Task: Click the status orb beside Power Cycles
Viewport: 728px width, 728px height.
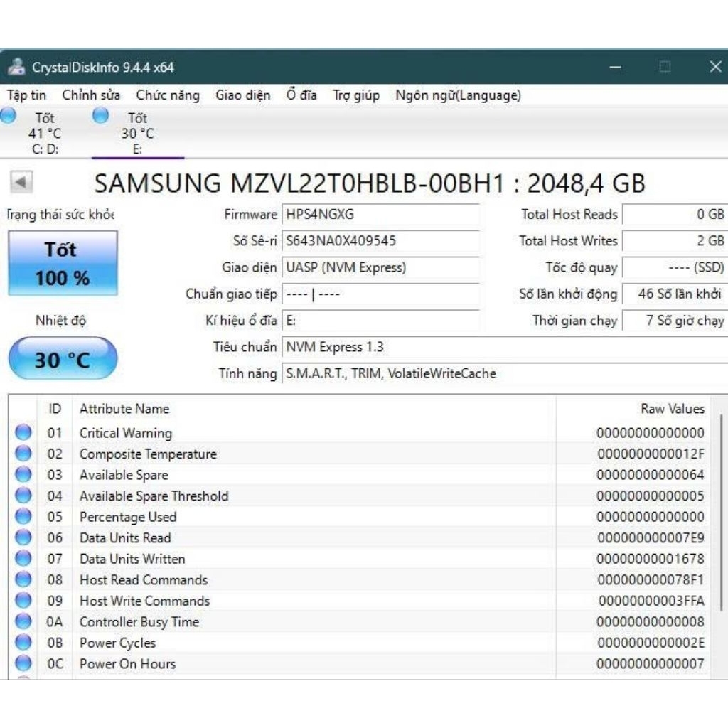Action: [23, 643]
